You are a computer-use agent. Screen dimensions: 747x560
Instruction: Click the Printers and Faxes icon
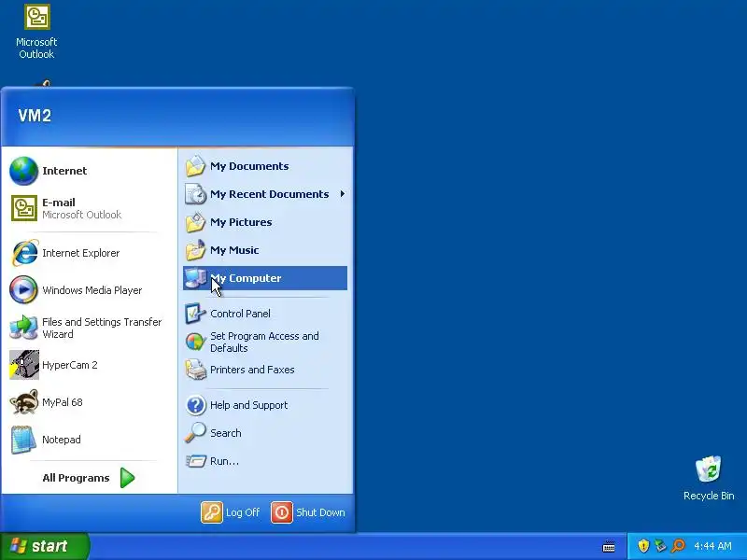point(195,370)
